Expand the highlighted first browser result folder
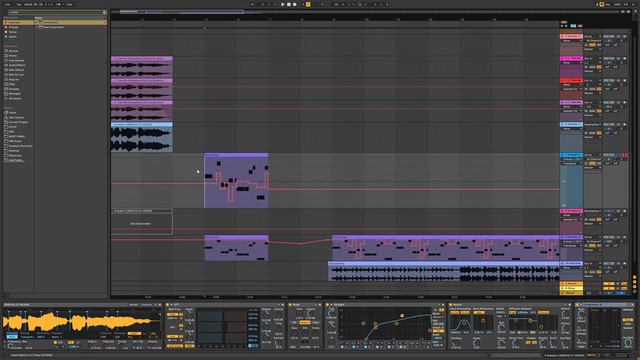This screenshot has height=360, width=640. 36,22
